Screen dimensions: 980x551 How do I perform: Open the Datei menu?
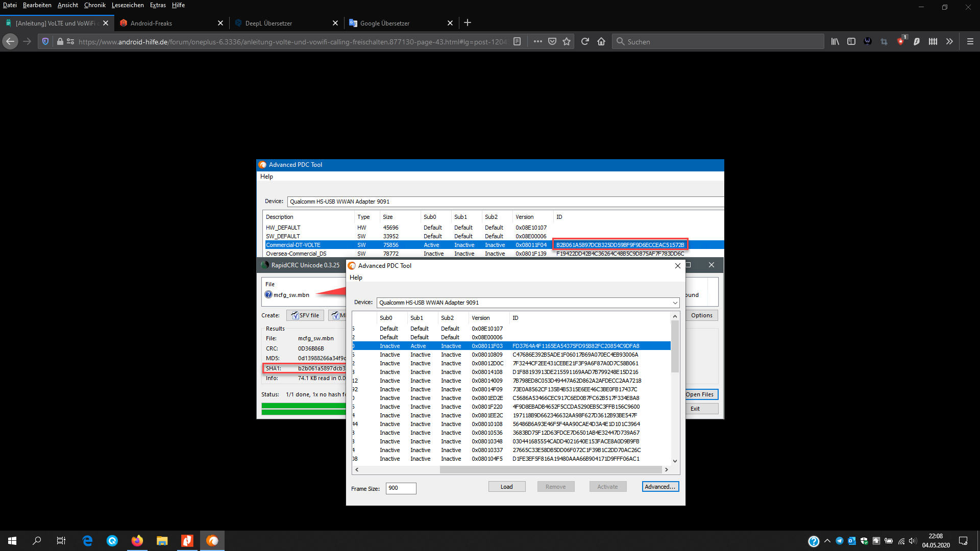(10, 5)
